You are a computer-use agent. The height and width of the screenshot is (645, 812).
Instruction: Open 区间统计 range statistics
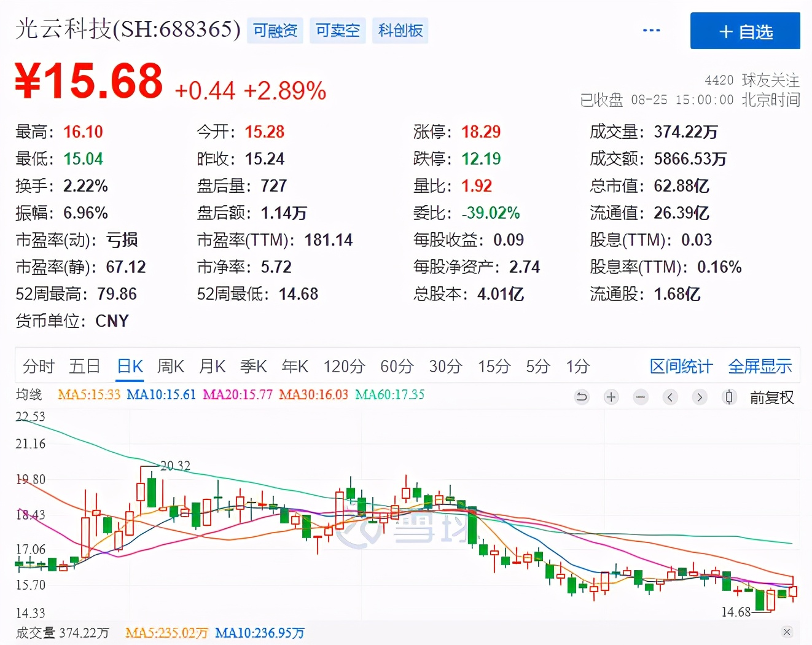click(681, 367)
